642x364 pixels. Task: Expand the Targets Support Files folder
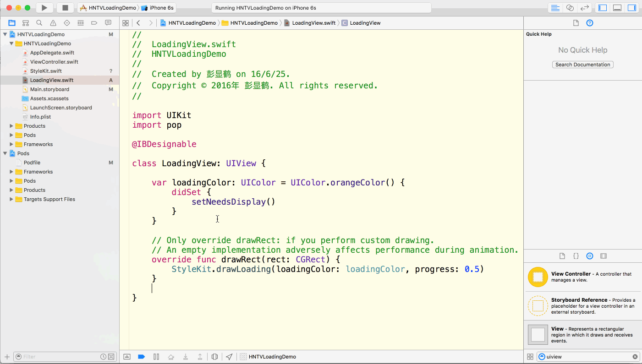point(12,199)
